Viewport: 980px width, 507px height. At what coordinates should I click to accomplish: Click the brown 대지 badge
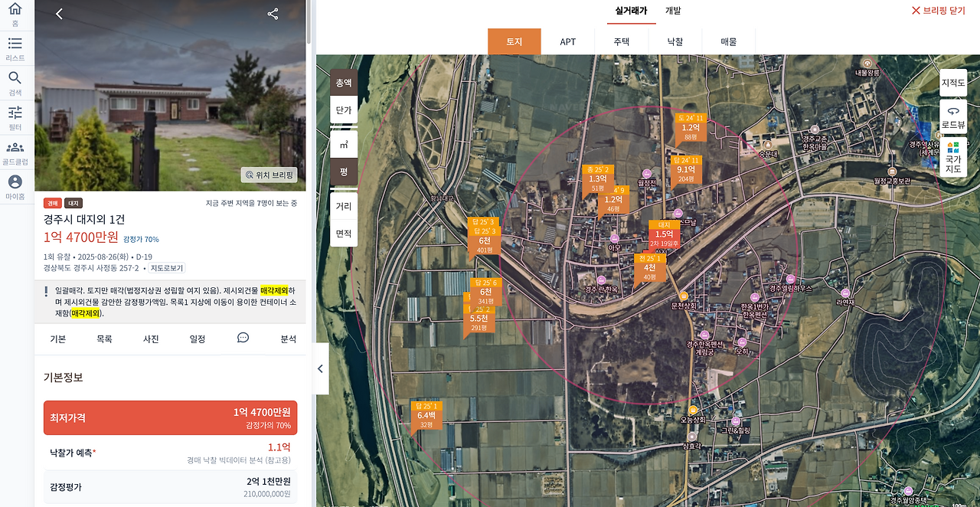point(73,203)
